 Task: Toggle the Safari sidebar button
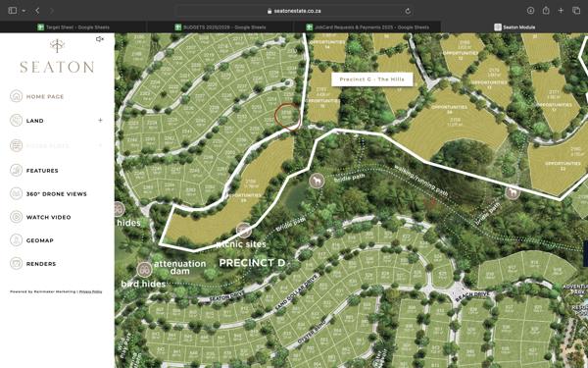click(x=13, y=11)
